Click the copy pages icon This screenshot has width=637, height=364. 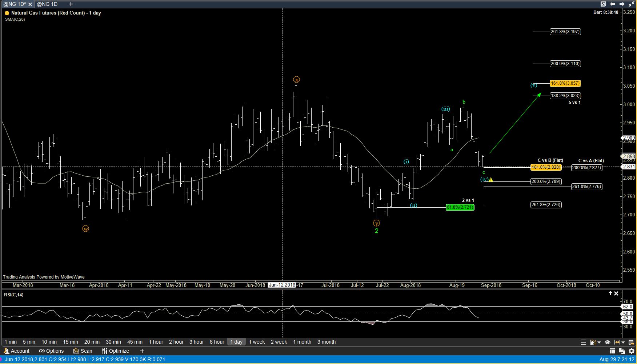click(622, 351)
